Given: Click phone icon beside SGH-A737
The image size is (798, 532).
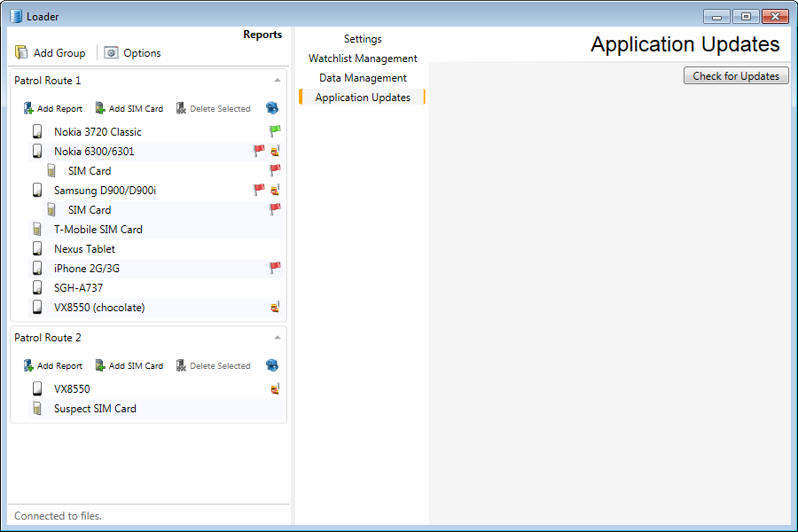Looking at the screenshot, I should (x=37, y=287).
